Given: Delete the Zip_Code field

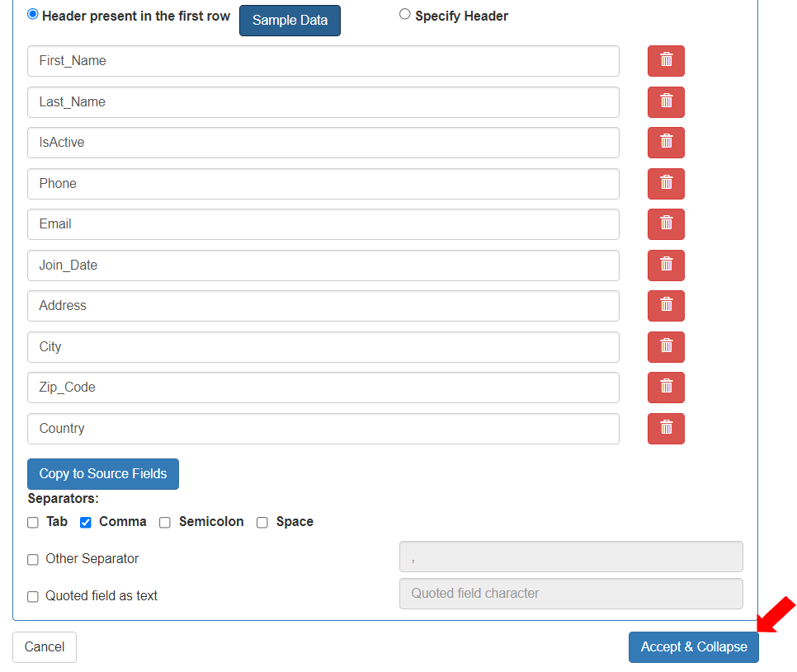Looking at the screenshot, I should point(666,388).
